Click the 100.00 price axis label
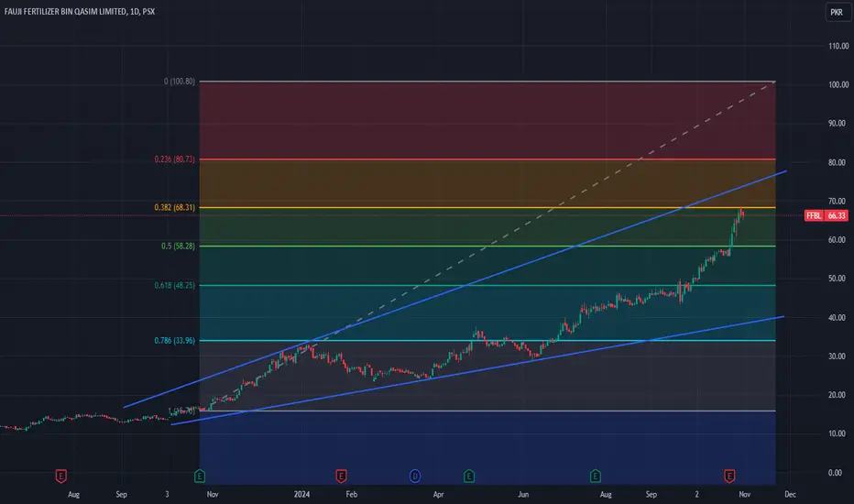Viewport: 854px width, 504px height. click(838, 84)
